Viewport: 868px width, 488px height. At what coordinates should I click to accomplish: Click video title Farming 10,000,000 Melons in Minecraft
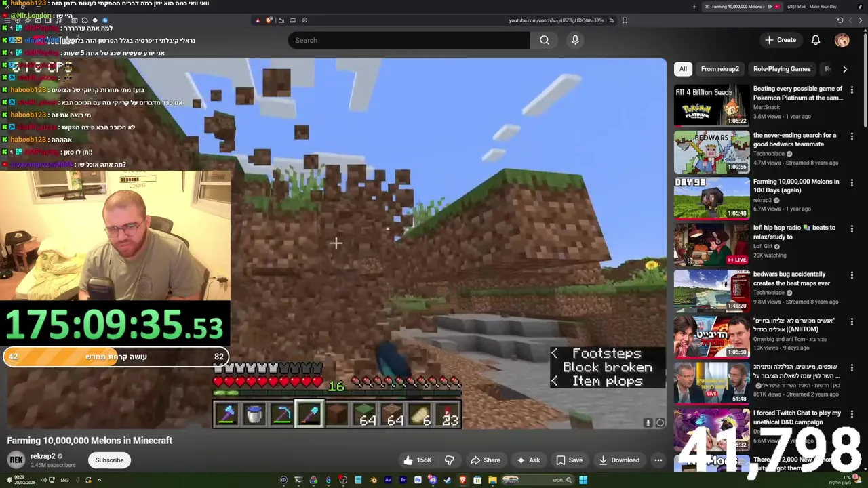tap(90, 441)
